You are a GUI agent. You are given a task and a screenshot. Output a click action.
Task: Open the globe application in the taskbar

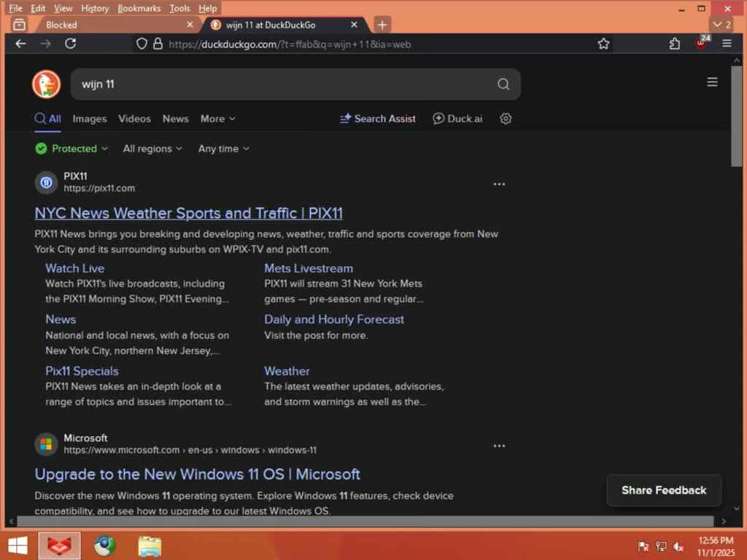[x=104, y=545]
